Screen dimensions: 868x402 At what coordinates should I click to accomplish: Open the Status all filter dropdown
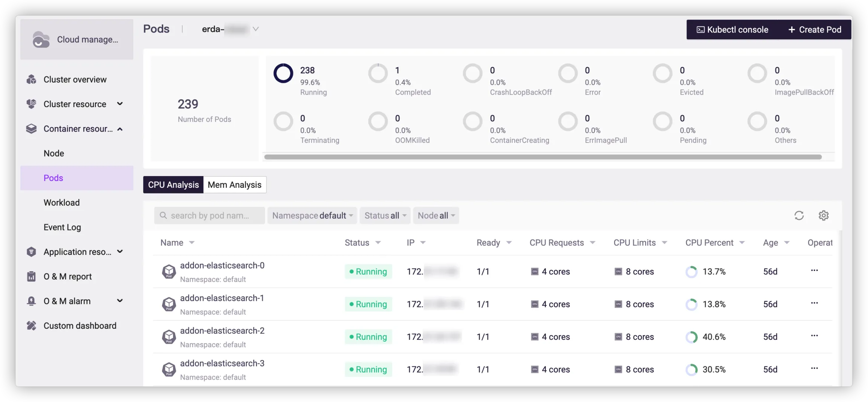coord(385,216)
